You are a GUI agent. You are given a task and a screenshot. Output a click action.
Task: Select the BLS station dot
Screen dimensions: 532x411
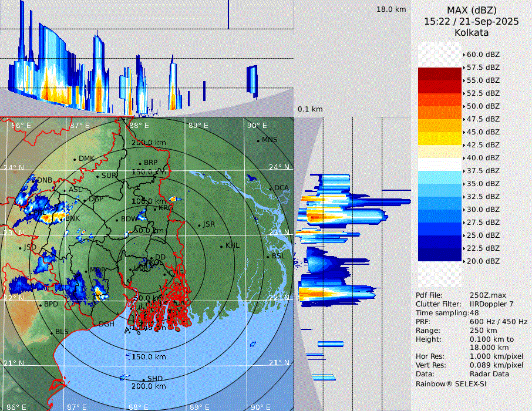tap(51, 332)
